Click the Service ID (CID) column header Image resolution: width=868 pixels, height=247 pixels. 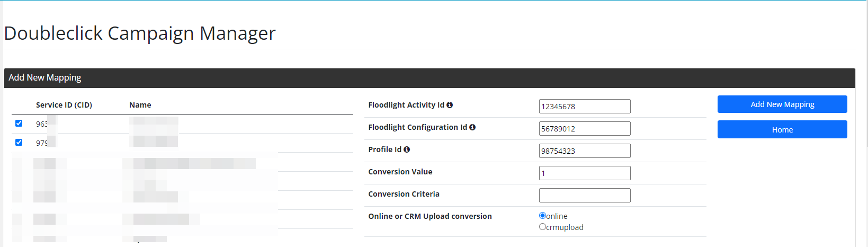click(x=64, y=105)
